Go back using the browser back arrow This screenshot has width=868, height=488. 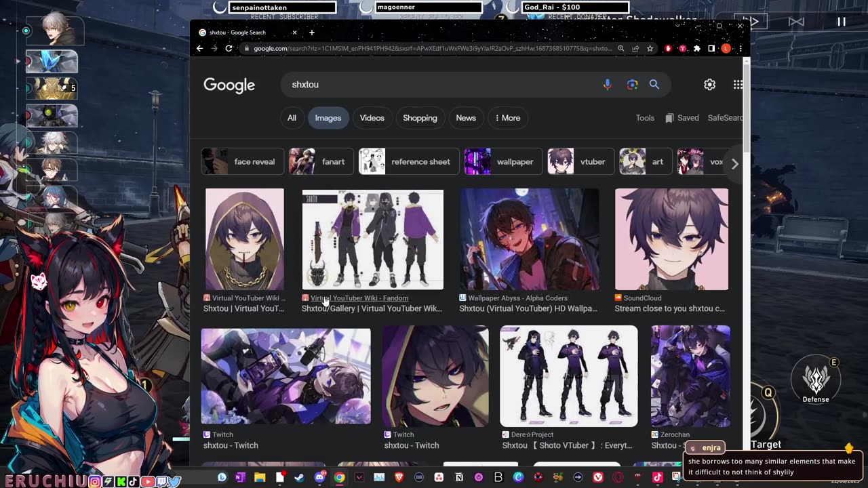(199, 48)
